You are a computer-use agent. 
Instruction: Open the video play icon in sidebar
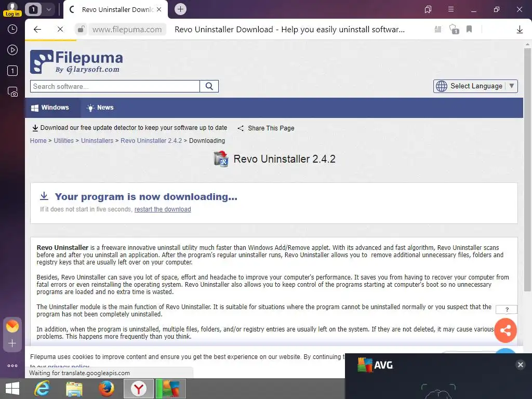(x=12, y=50)
